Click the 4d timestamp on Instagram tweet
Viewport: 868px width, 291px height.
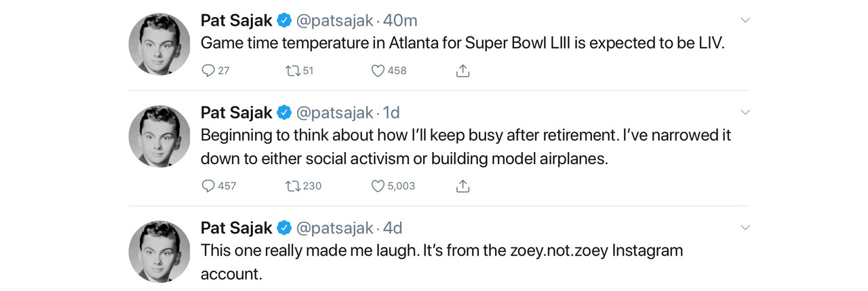tap(393, 227)
